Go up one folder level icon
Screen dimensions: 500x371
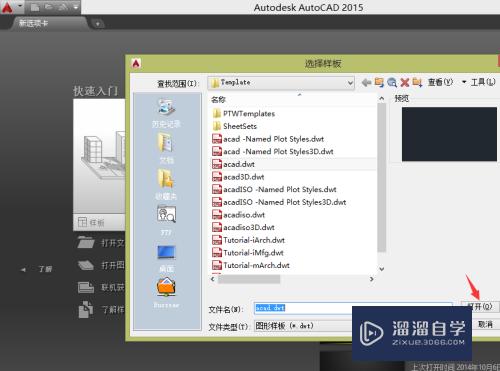(379, 82)
